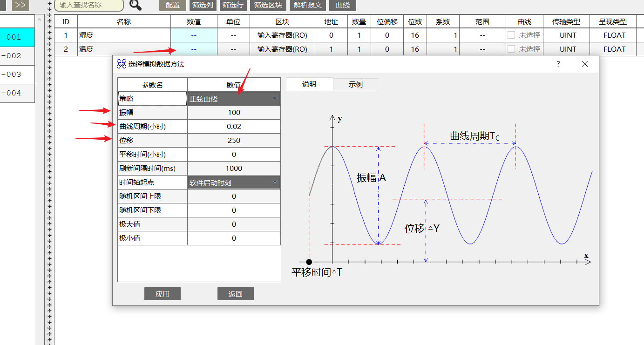Click the 返回 (Return) button

pyautogui.click(x=235, y=293)
